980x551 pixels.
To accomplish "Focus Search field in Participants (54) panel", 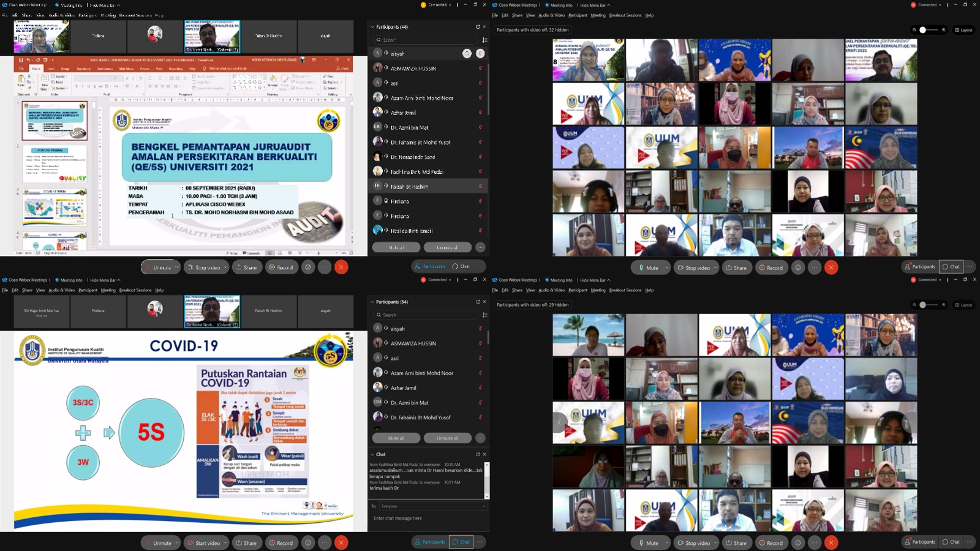I will 426,315.
